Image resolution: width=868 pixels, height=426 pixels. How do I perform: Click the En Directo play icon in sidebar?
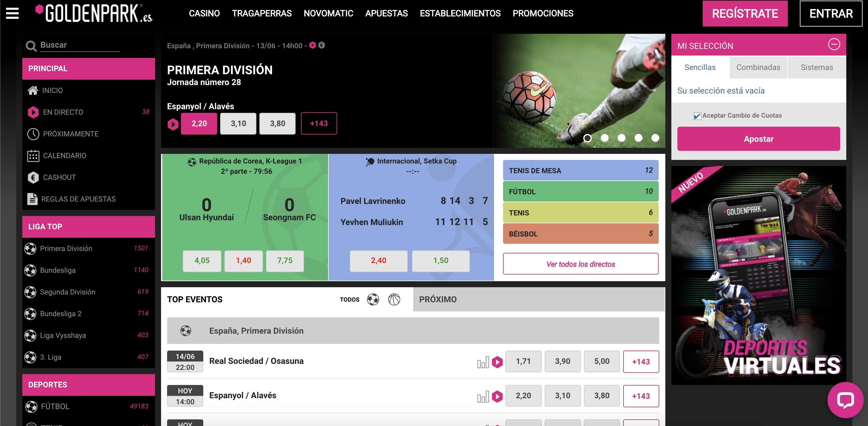[33, 112]
